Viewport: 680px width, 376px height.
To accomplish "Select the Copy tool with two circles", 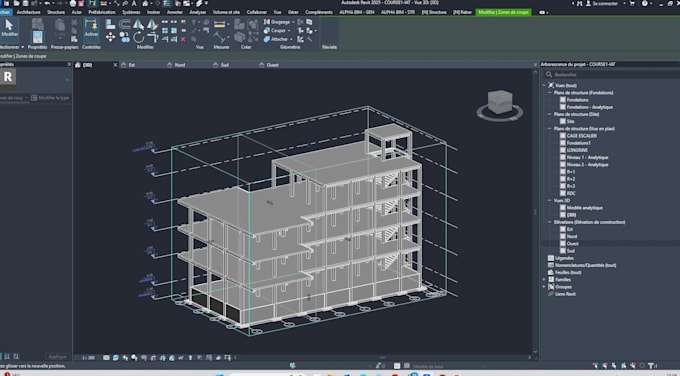I will 125,38.
